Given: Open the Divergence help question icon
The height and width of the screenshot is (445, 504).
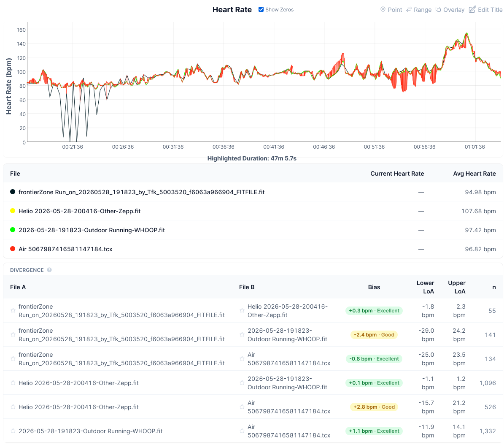Looking at the screenshot, I should pos(49,270).
